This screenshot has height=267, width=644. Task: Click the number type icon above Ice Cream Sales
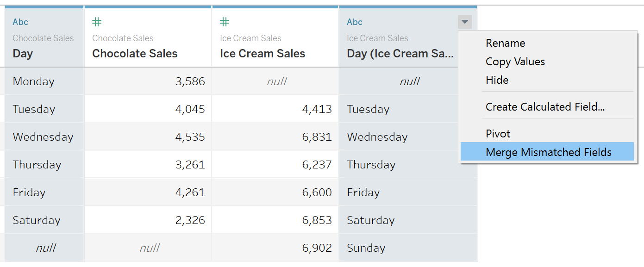pos(225,22)
